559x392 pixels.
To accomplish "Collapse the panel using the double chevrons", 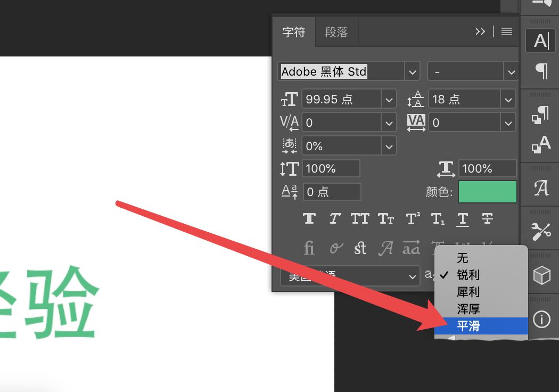I will (480, 31).
